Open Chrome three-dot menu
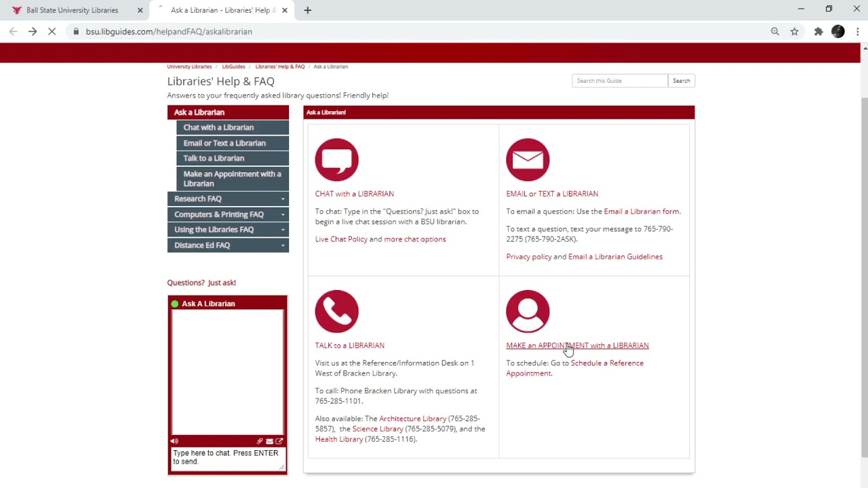 [x=857, y=31]
